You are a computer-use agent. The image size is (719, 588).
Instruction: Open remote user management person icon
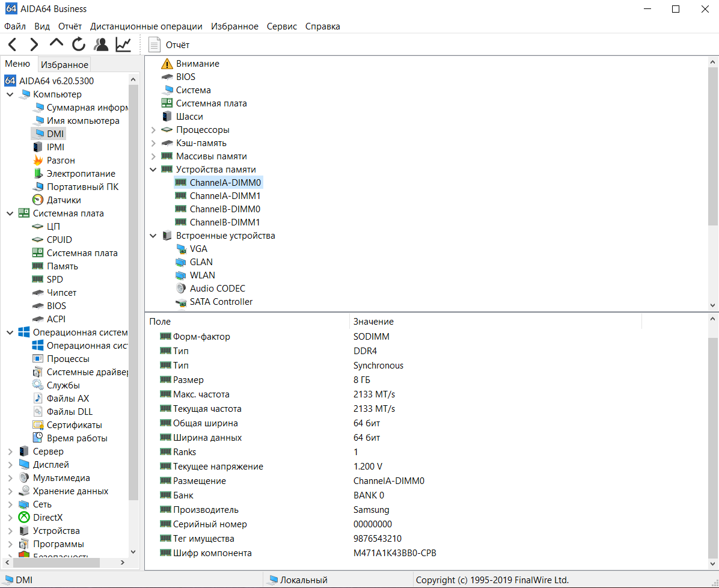[x=101, y=44]
